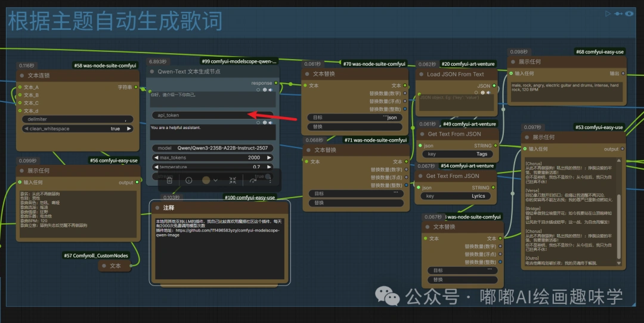Expand the color chevron beside the swatch
Image resolution: width=644 pixels, height=323 pixels.
pyautogui.click(x=216, y=180)
